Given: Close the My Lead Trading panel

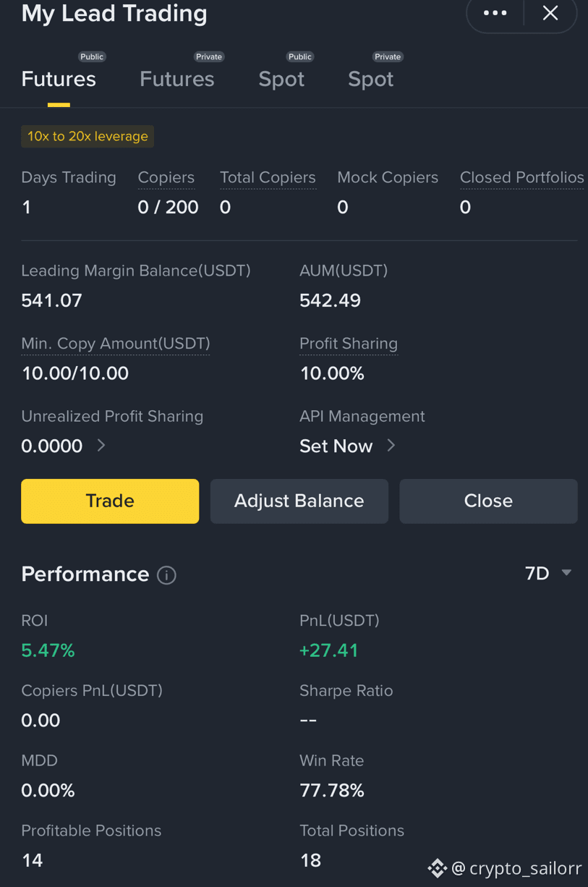Looking at the screenshot, I should [x=550, y=13].
